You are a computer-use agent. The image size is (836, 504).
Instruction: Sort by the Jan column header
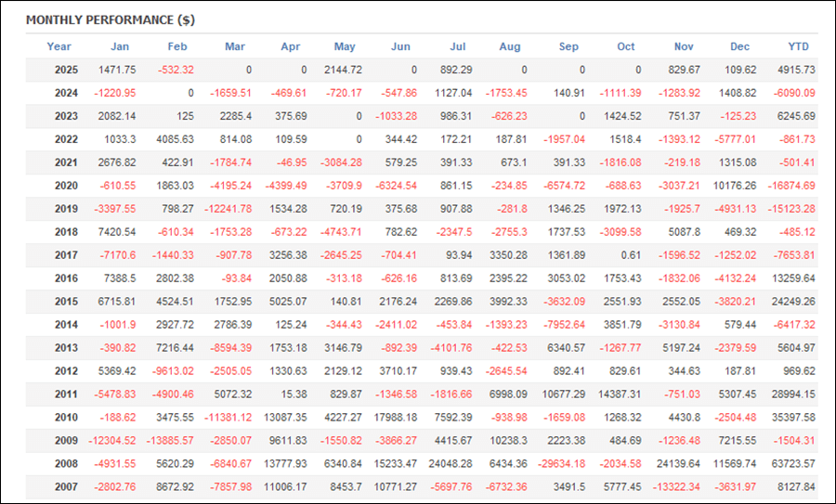tap(120, 46)
